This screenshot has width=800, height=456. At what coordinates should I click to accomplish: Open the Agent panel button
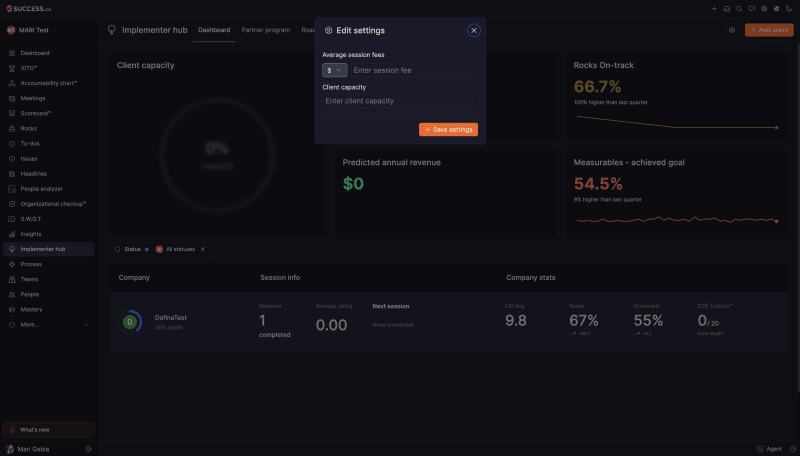(769, 449)
